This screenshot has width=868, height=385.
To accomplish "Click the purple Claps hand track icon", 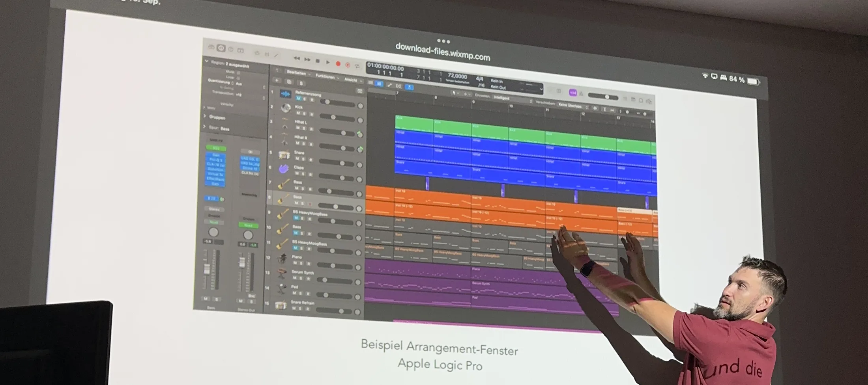I will click(x=284, y=169).
